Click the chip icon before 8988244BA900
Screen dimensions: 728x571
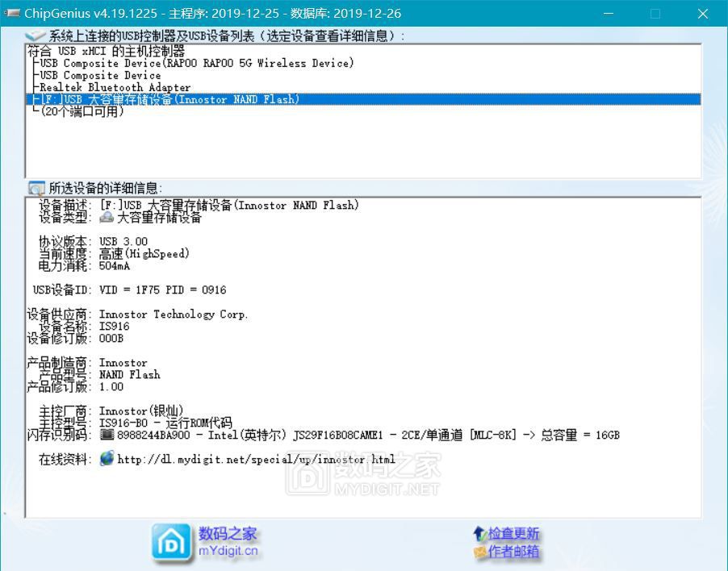click(107, 435)
